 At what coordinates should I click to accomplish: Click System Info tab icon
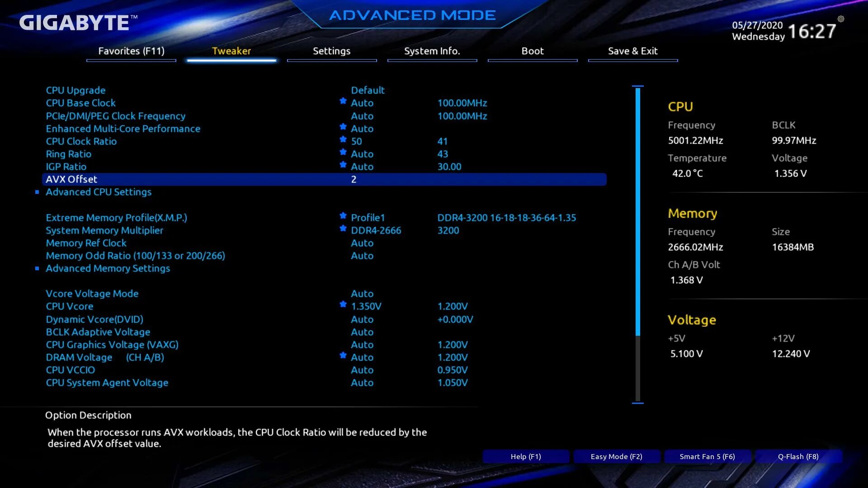432,51
